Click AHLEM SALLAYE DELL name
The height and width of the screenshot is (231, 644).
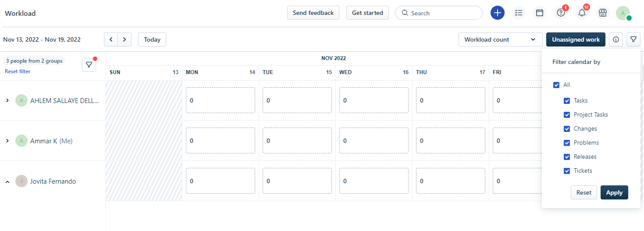tap(65, 101)
